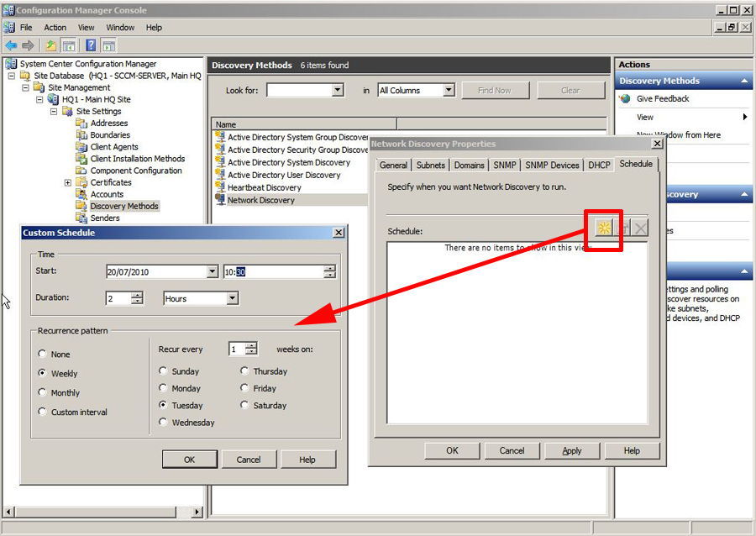
Task: Click the Boundaries icon in tree
Action: point(81,135)
